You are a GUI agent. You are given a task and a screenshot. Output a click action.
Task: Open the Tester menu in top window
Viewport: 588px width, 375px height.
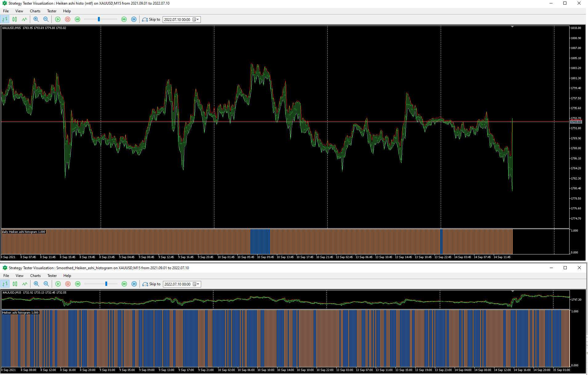[x=52, y=11]
